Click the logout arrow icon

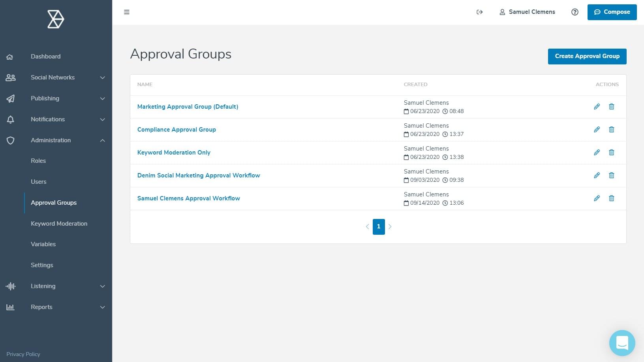pos(480,12)
